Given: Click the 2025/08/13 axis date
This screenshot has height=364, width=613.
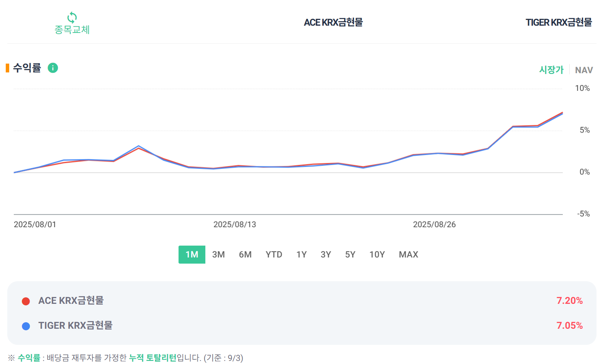Looking at the screenshot, I should 234,225.
